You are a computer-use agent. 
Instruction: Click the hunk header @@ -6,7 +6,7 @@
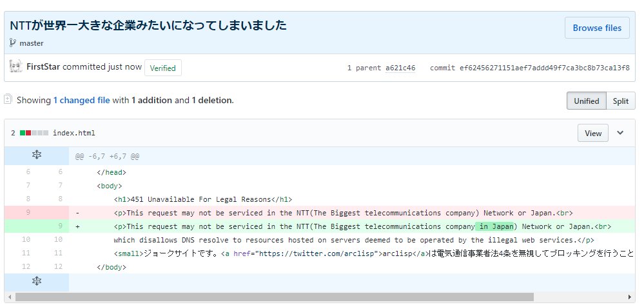click(107, 157)
